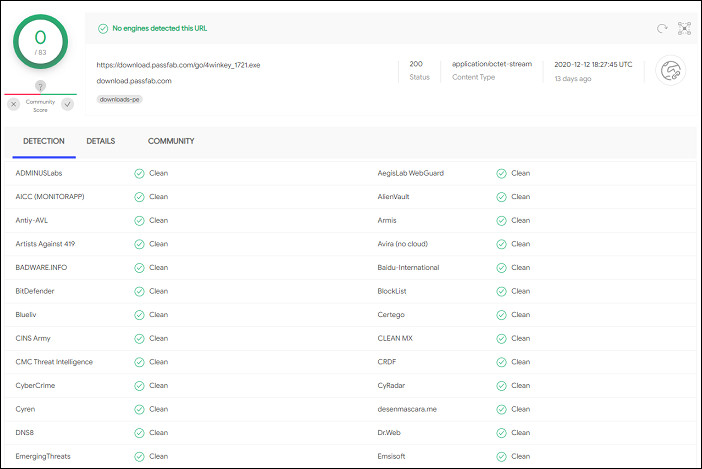Click the clean check icon for Armis
The image size is (702, 469).
(x=501, y=221)
